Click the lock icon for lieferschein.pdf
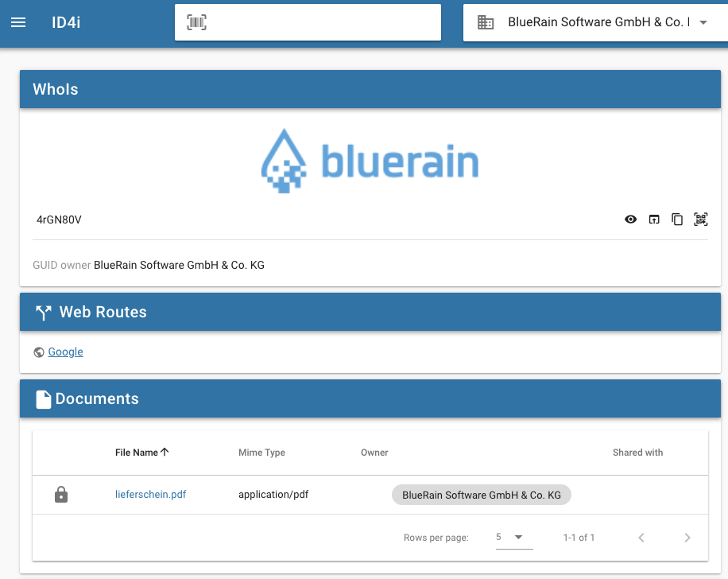 (61, 495)
